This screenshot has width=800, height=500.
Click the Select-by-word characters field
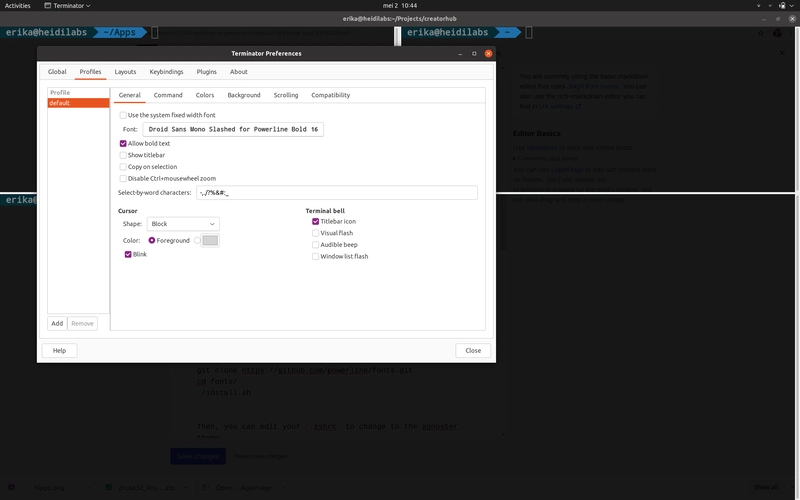(337, 193)
